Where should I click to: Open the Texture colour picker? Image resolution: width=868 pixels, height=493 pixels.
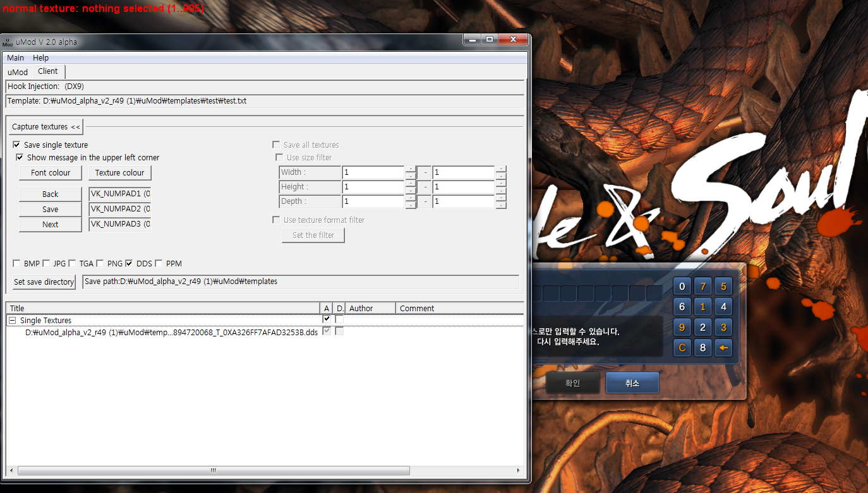(x=119, y=173)
